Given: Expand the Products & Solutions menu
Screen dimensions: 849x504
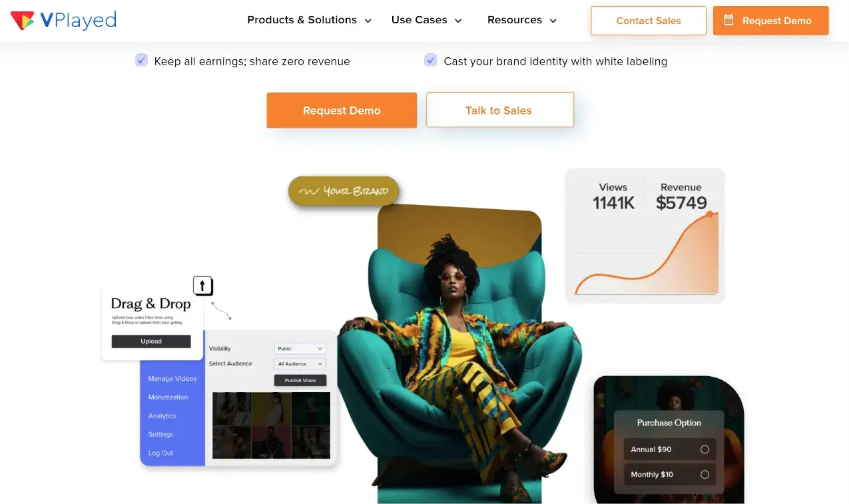Looking at the screenshot, I should point(310,20).
